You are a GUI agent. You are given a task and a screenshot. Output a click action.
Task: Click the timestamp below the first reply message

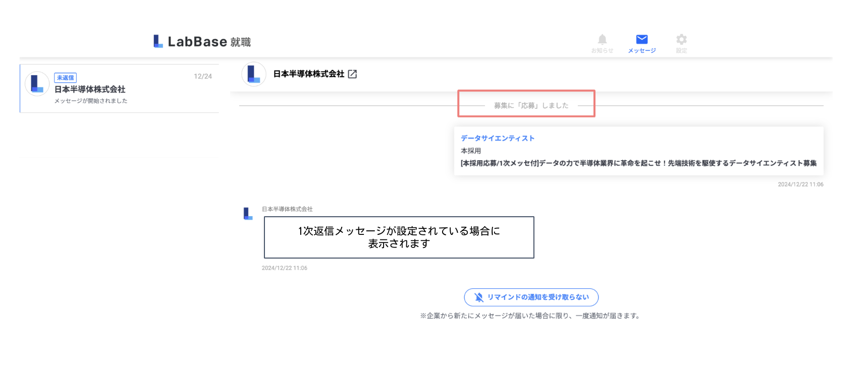(x=285, y=268)
